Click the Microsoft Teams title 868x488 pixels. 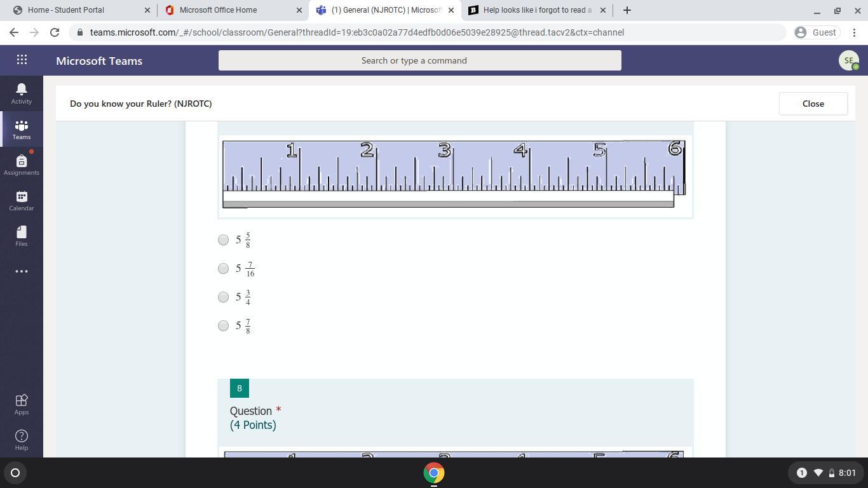pyautogui.click(x=99, y=61)
